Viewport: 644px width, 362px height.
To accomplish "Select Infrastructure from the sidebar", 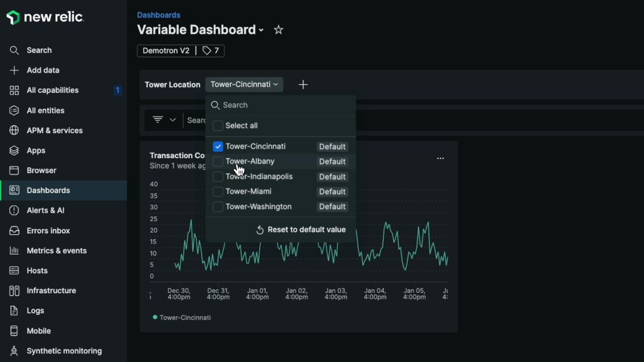I will [x=51, y=291].
